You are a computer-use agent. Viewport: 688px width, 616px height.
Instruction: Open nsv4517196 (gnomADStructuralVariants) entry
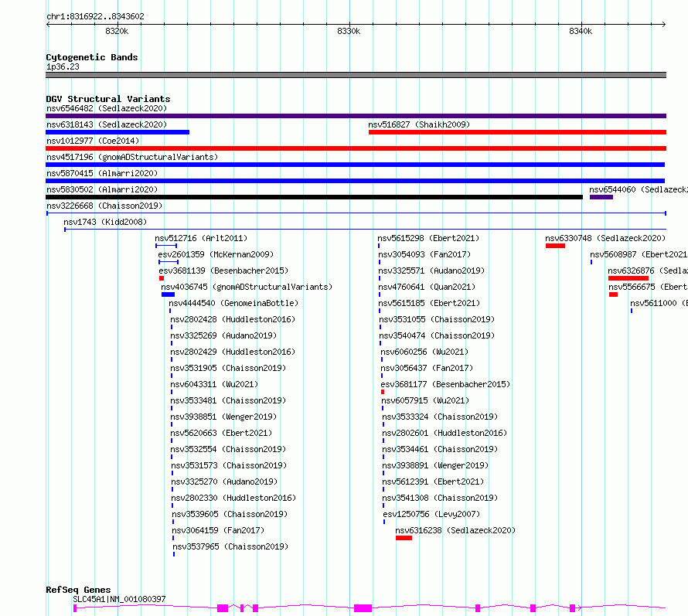132,157
